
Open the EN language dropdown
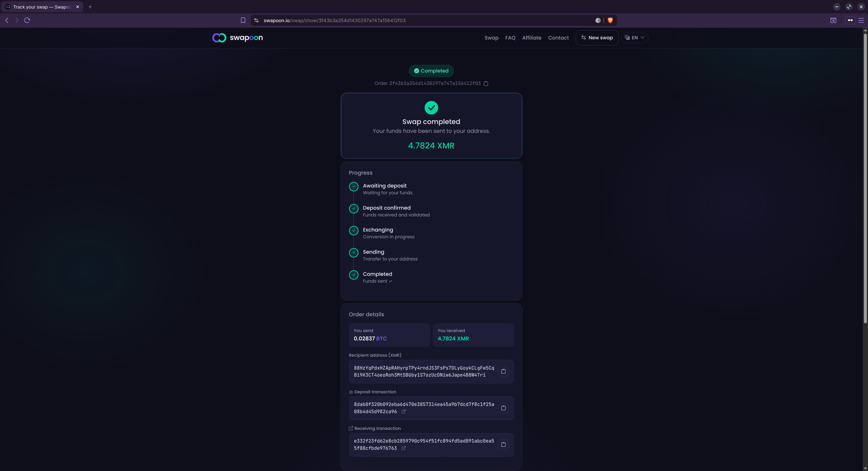click(x=635, y=38)
